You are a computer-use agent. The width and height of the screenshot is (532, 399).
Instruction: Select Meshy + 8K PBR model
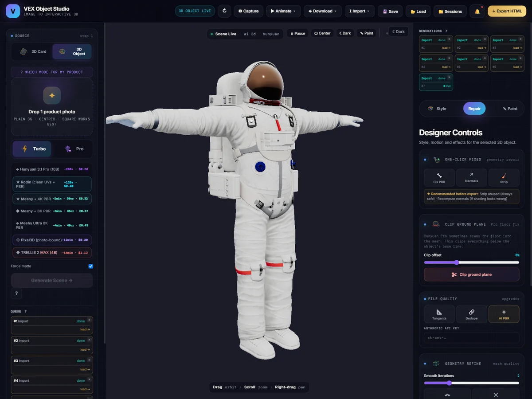click(52, 211)
